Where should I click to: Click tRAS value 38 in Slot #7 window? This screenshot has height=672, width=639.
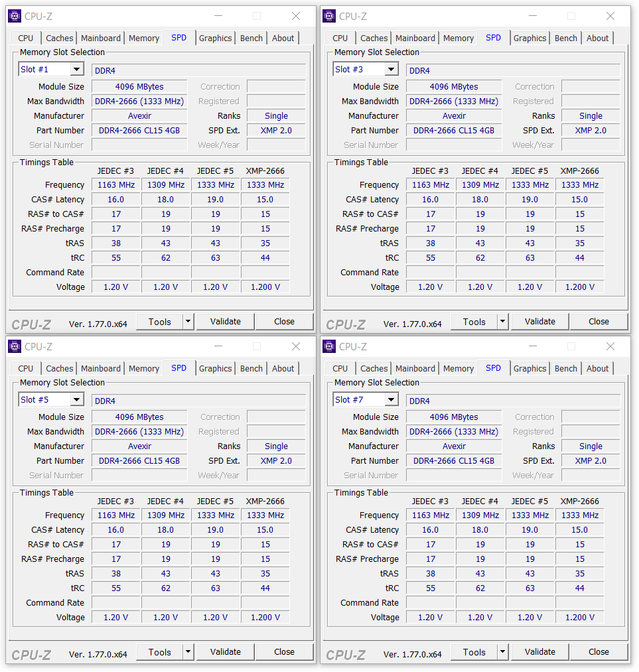(431, 573)
